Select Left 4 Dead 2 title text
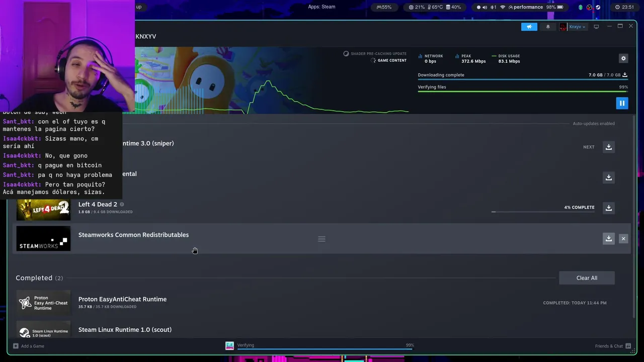 pyautogui.click(x=98, y=204)
